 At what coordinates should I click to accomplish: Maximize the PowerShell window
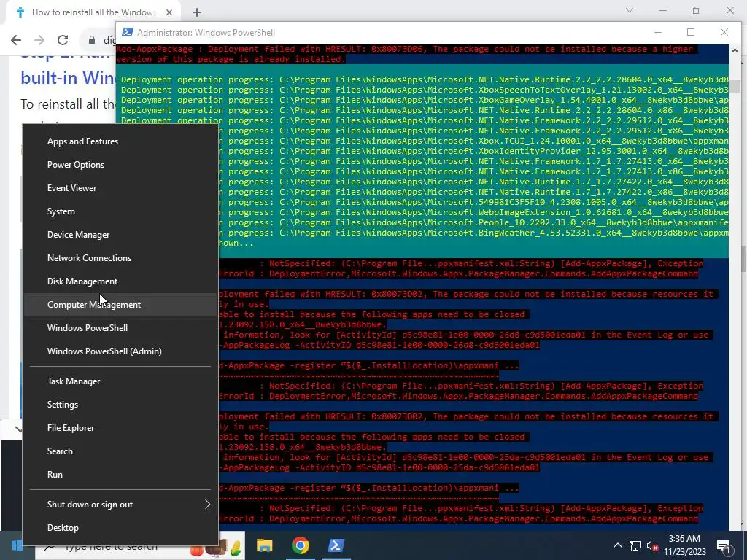(x=691, y=32)
